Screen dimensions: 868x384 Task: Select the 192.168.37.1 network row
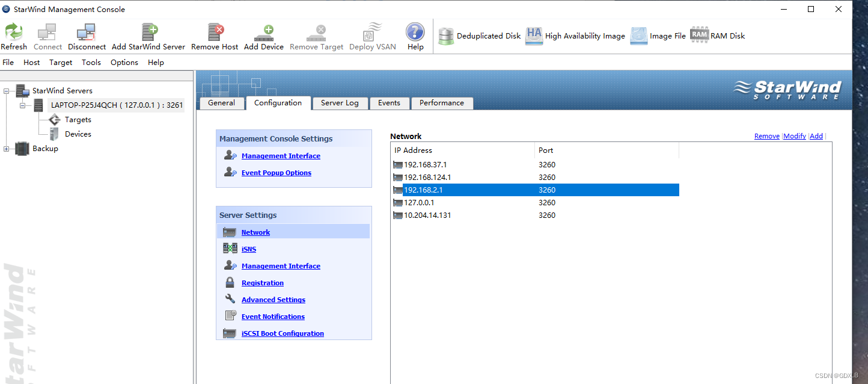(x=535, y=165)
